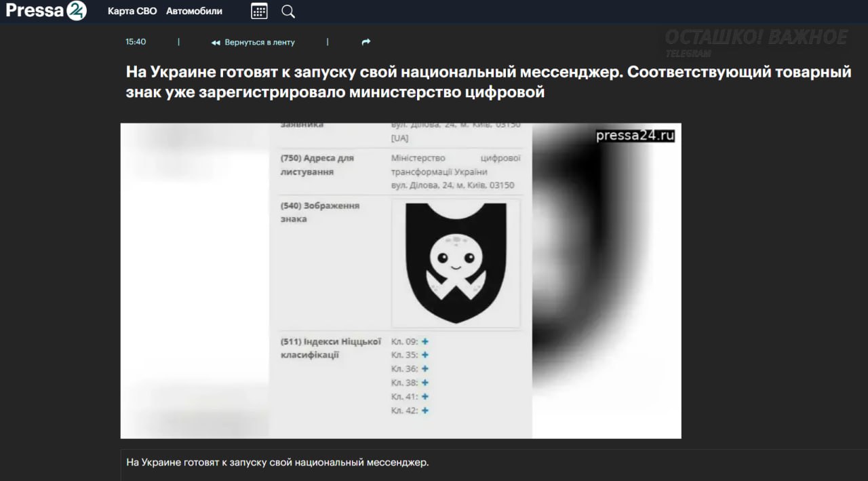Click the ОСТАШКО! ВАЖНОЕ Telegram watermark
The image size is (868, 481).
755,38
